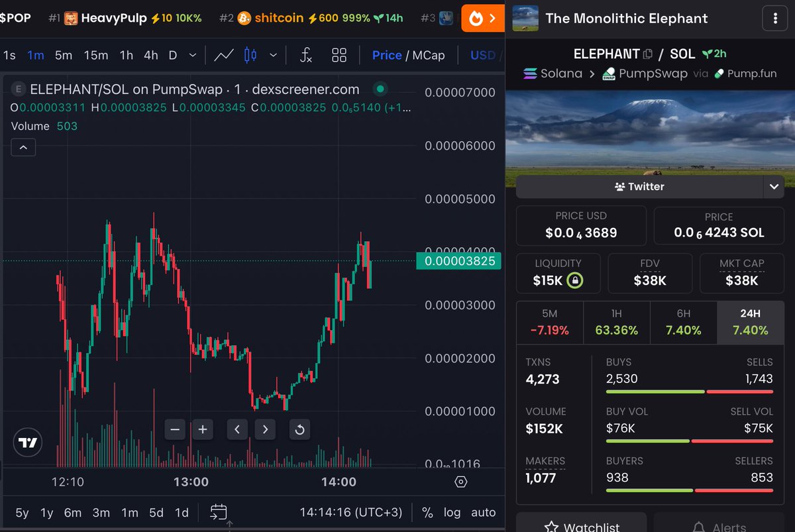Open the chart timezone 14:14:16 (UTC+3) menu
Viewport: 795px width, 532px height.
click(x=350, y=512)
